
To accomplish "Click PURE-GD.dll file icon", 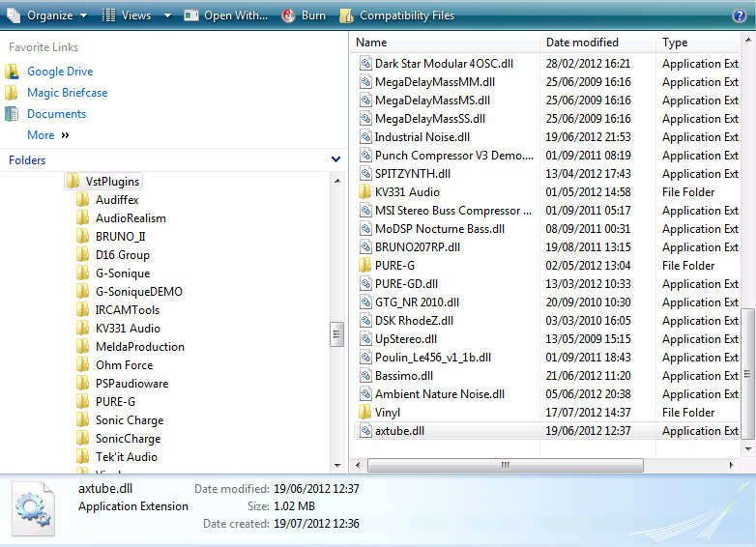I will click(x=366, y=283).
